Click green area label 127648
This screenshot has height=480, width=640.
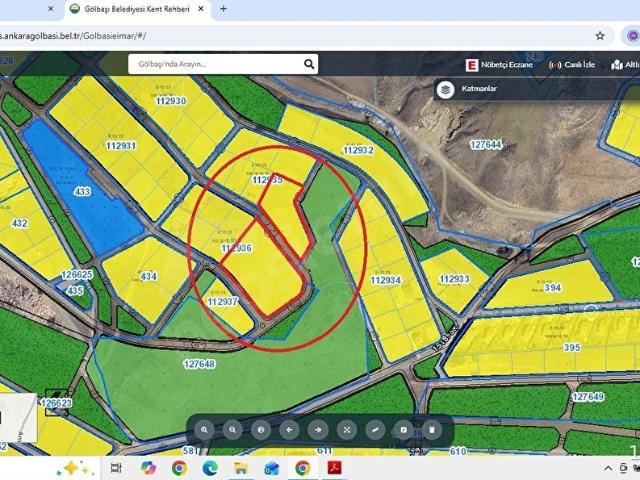200,364
